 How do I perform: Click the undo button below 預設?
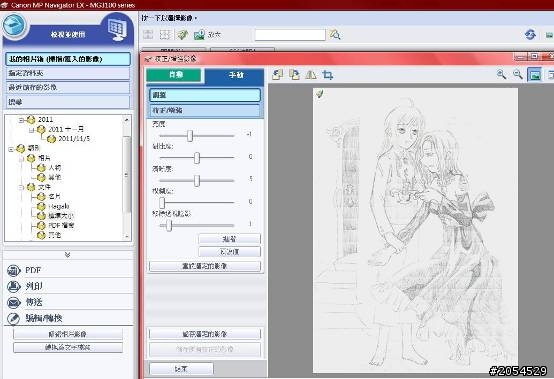coord(229,252)
